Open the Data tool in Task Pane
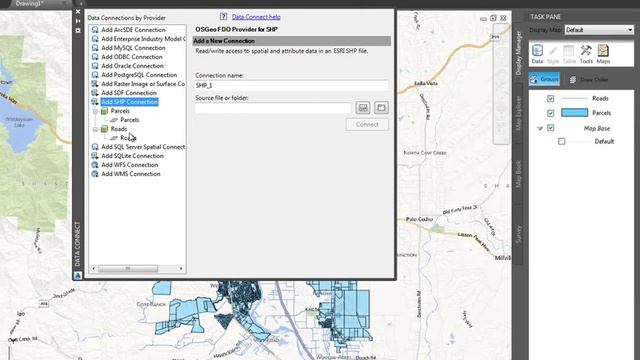This screenshot has height=360, width=640. (x=537, y=54)
